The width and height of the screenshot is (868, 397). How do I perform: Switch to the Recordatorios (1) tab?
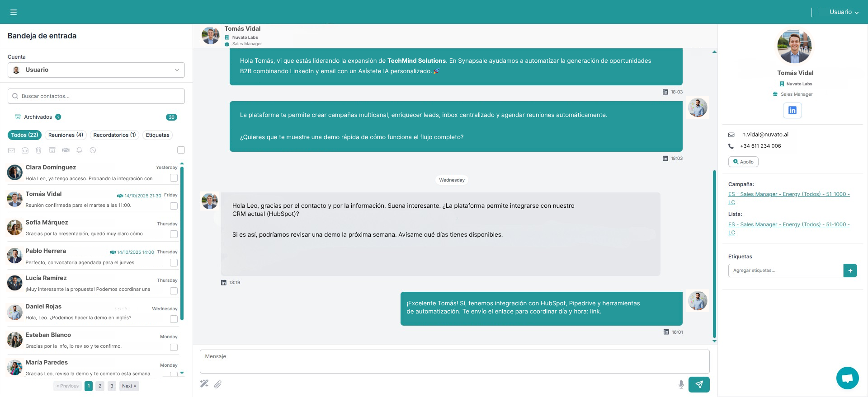point(114,135)
